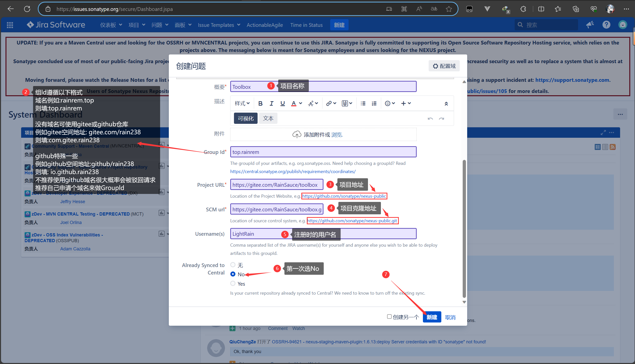
Task: Click the Bold formatting icon
Action: coord(260,103)
